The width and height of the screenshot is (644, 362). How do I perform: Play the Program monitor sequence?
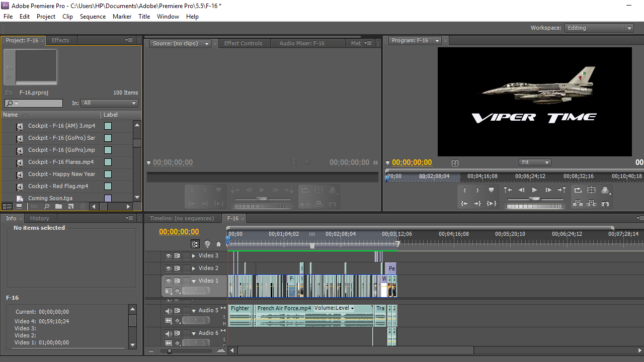click(535, 190)
